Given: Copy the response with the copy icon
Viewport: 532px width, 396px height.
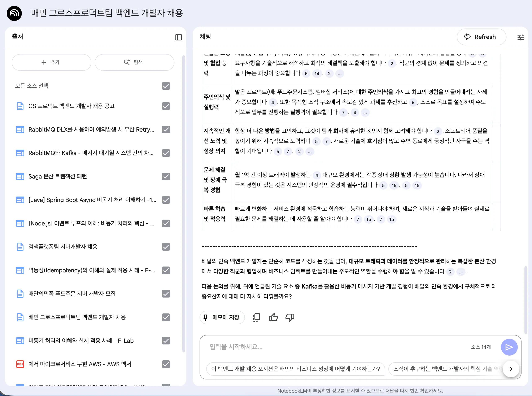Looking at the screenshot, I should click(256, 317).
